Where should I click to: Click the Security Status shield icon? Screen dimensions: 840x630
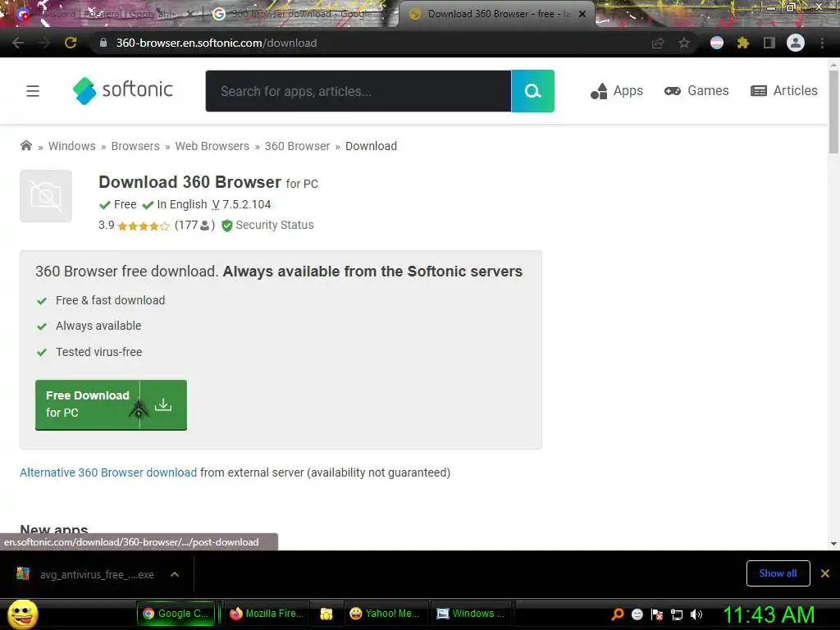tap(227, 226)
